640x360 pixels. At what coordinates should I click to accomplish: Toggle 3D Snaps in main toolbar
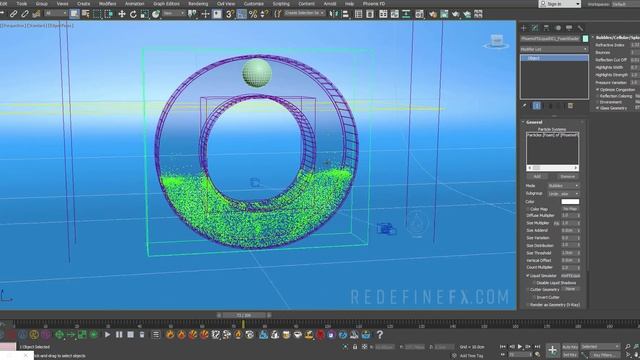pos(230,14)
